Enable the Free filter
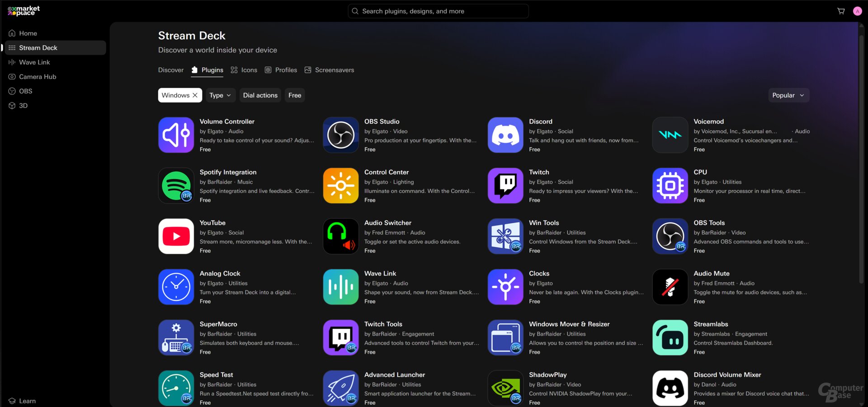The width and height of the screenshot is (868, 407). tap(294, 95)
